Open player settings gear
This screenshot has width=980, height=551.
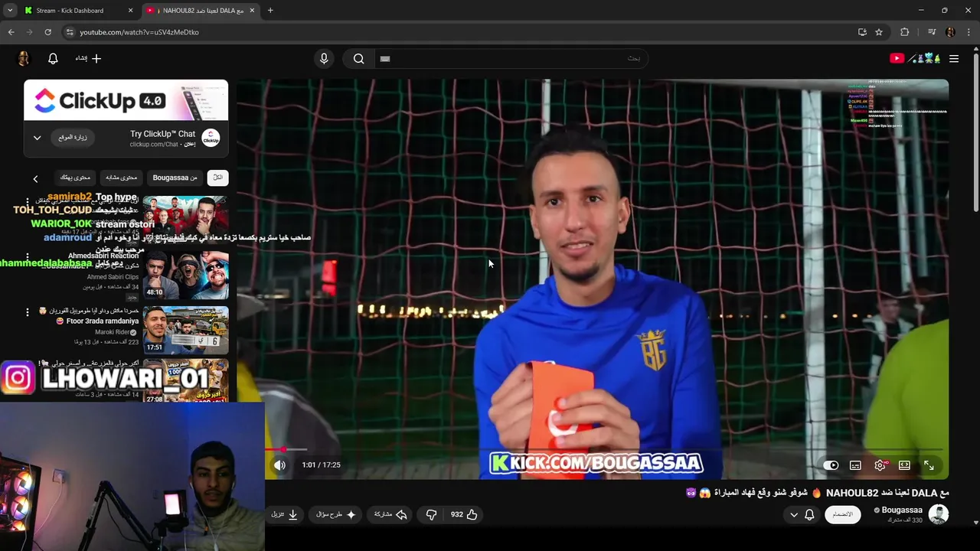(x=880, y=465)
